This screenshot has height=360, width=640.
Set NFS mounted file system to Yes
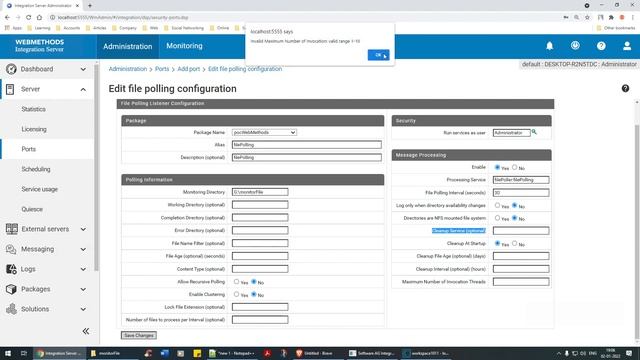coord(497,218)
